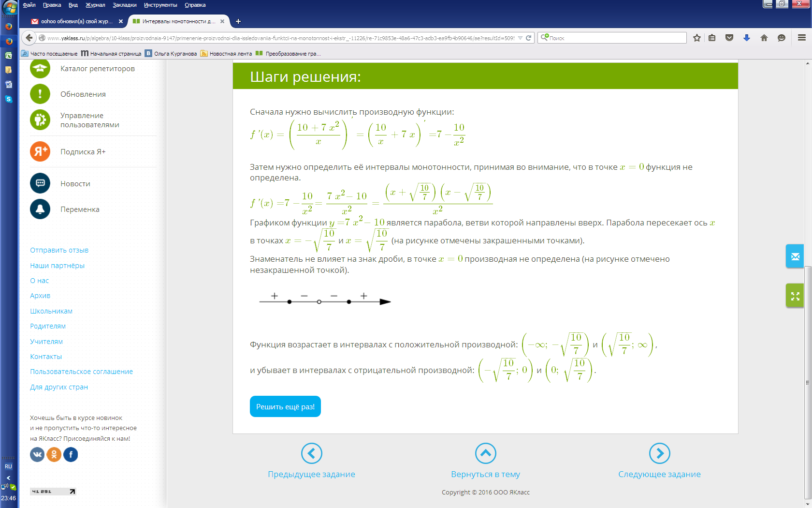The width and height of the screenshot is (812, 508).
Task: Open the chat smiley toolbar icon
Action: point(782,38)
